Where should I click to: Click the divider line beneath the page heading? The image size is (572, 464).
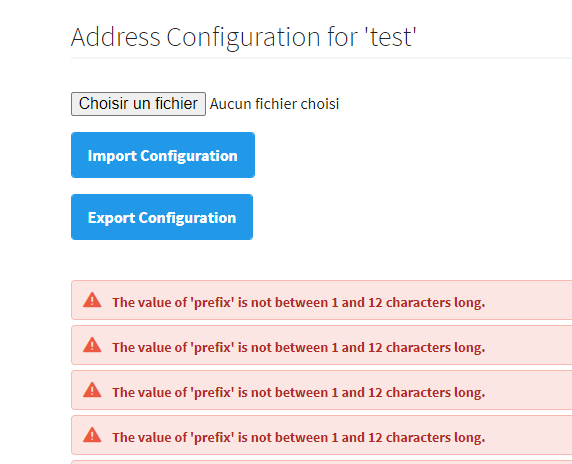tap(321, 58)
